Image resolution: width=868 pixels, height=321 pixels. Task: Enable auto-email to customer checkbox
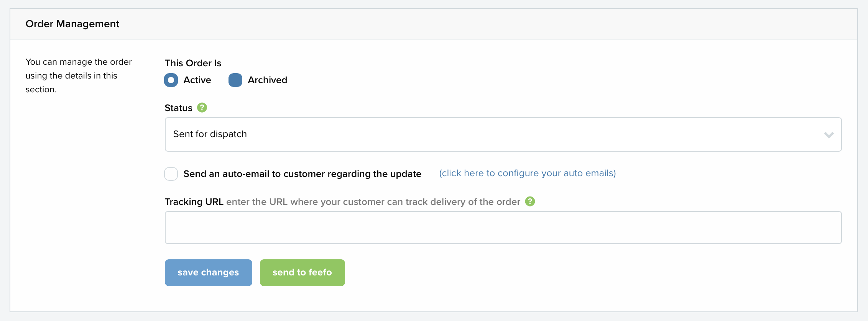pyautogui.click(x=171, y=174)
